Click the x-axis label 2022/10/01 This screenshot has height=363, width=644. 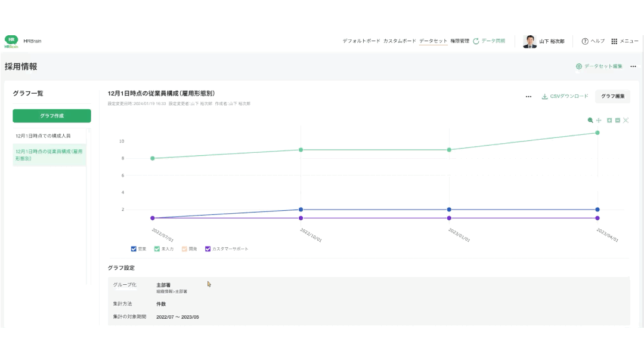tap(311, 235)
